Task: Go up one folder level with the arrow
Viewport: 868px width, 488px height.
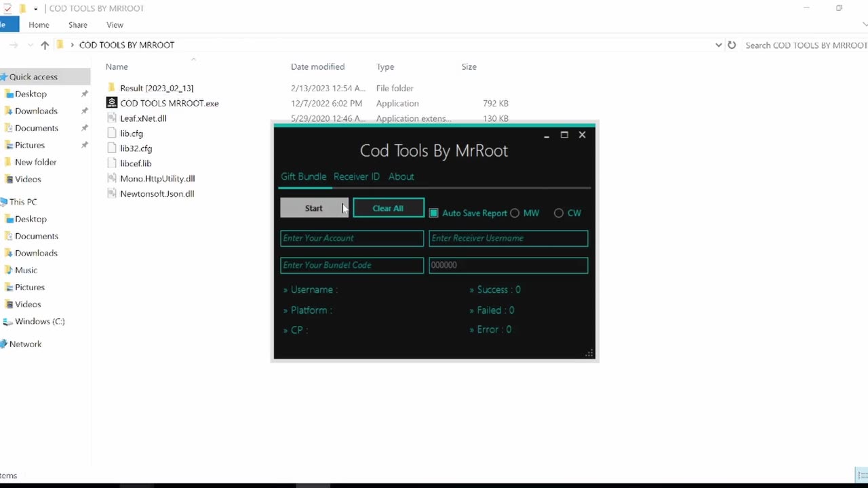Action: tap(45, 45)
